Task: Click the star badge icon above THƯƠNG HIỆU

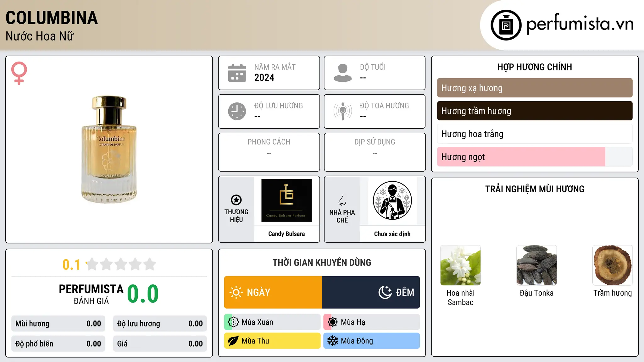Action: coord(236,200)
